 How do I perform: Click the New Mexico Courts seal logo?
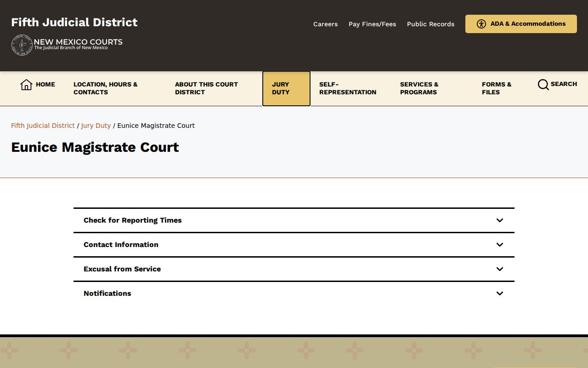tap(22, 45)
